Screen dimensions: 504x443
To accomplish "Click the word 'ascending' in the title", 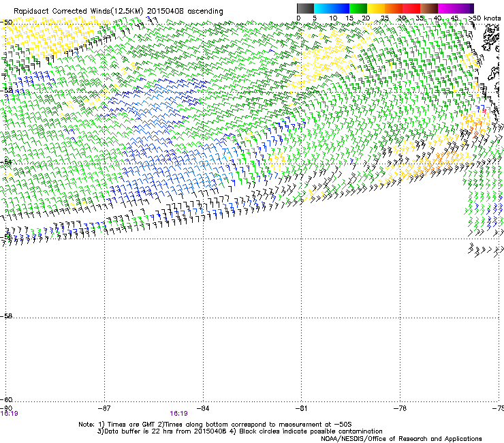I will pos(205,12).
